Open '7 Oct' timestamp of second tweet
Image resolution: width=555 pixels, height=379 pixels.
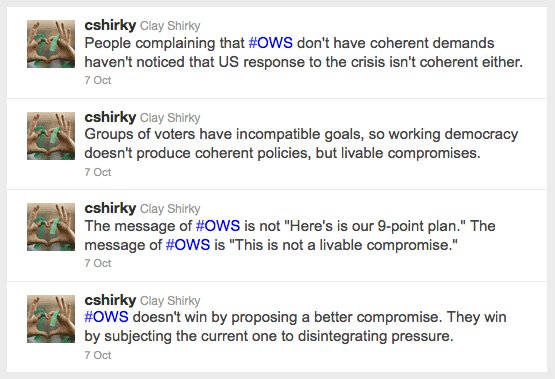pos(98,172)
